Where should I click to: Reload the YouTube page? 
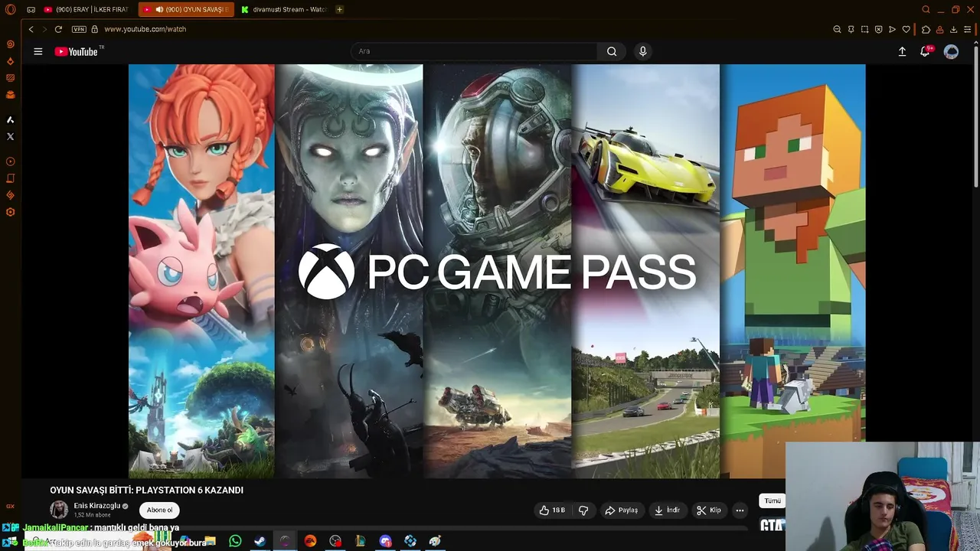58,29
